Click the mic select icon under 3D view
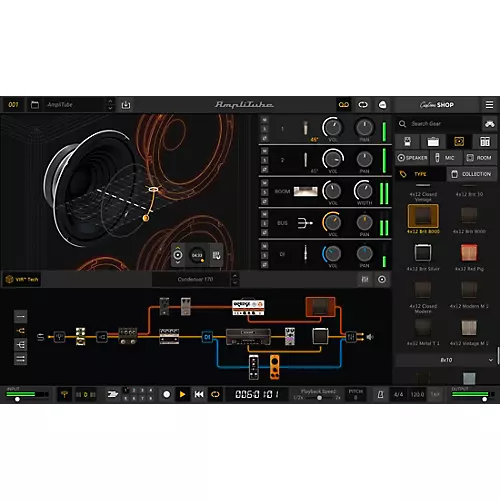 click(216, 255)
